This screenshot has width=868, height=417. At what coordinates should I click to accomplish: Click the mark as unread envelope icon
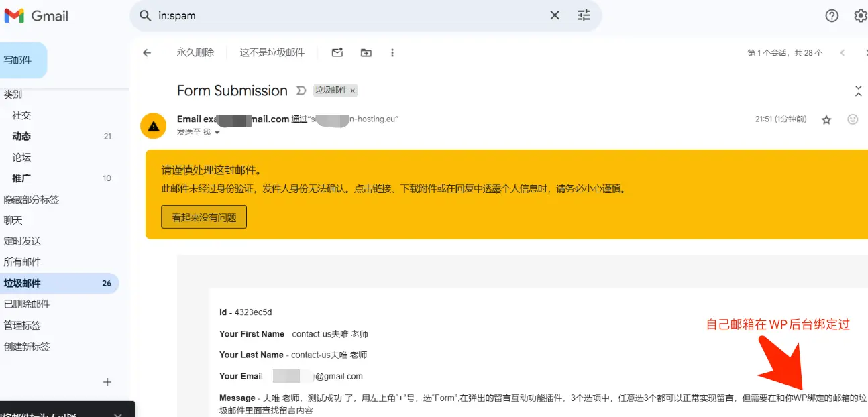(x=337, y=53)
